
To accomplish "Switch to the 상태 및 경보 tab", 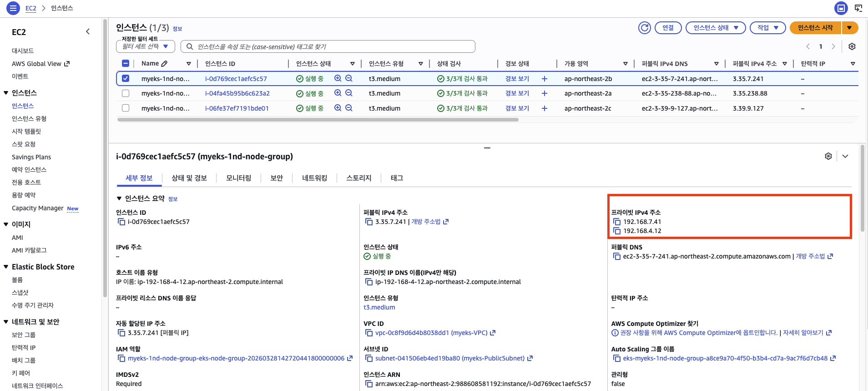I will pos(189,178).
